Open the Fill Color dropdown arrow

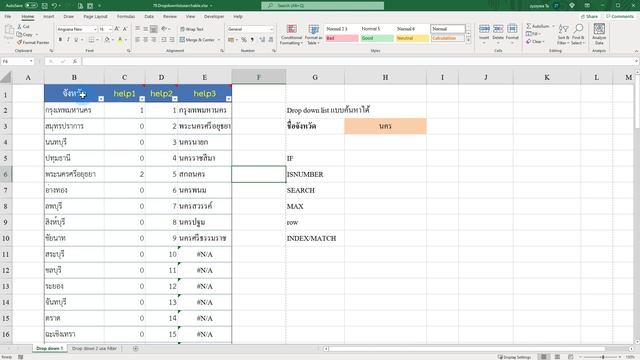click(112, 40)
